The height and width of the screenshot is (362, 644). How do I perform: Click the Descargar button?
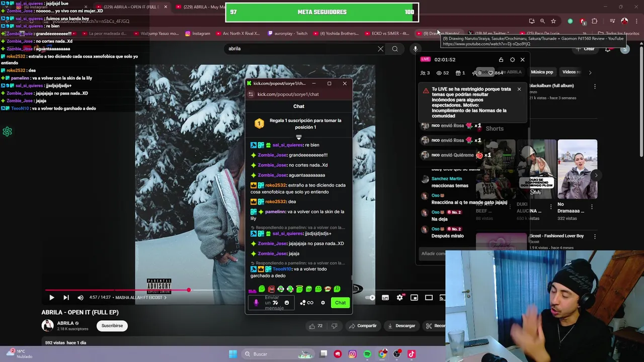[401, 326]
